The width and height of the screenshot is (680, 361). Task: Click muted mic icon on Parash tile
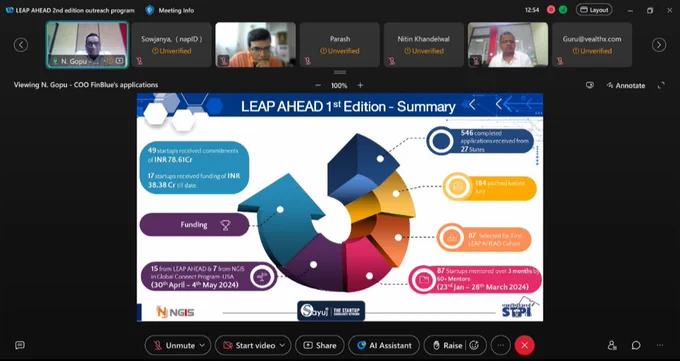pyautogui.click(x=307, y=61)
